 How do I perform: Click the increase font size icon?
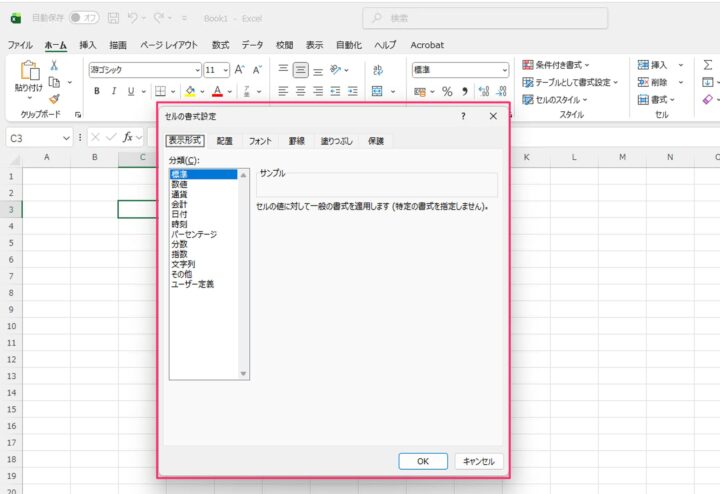(240, 70)
